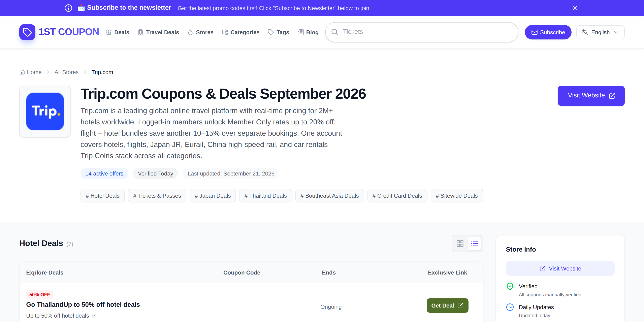644x322 pixels.
Task: Click the luggage icon beside Travel Deals
Action: [140, 32]
